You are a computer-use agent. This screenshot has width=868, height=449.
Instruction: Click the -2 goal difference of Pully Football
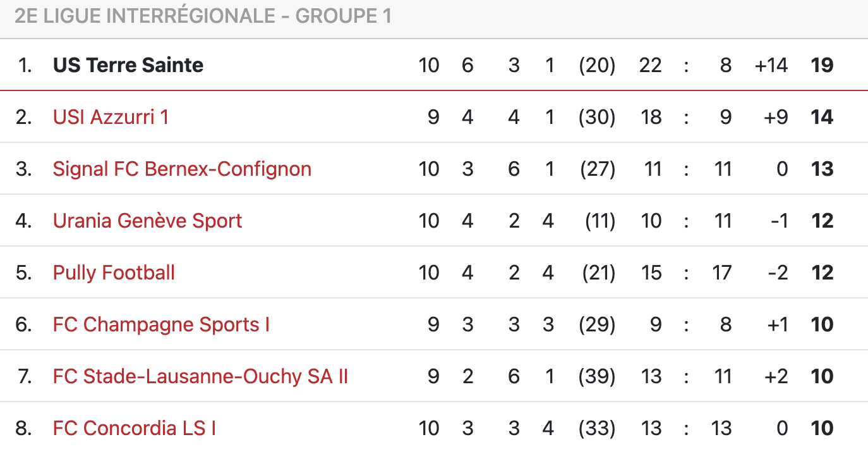(777, 273)
